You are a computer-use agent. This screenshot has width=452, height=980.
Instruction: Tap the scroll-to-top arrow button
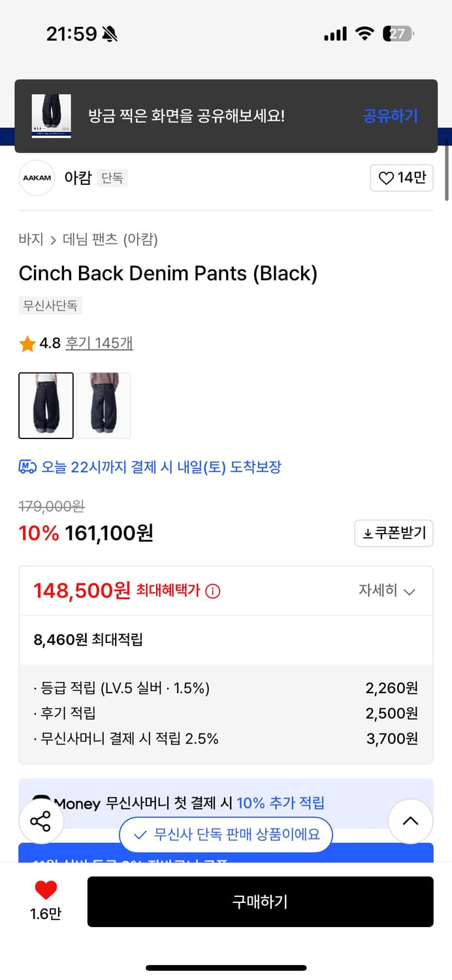click(x=410, y=821)
